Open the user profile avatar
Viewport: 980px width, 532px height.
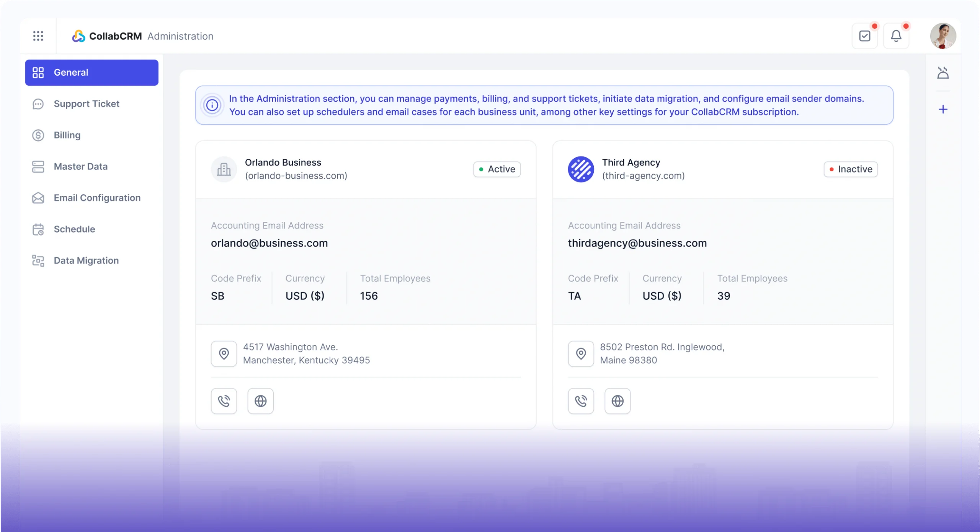pyautogui.click(x=943, y=36)
